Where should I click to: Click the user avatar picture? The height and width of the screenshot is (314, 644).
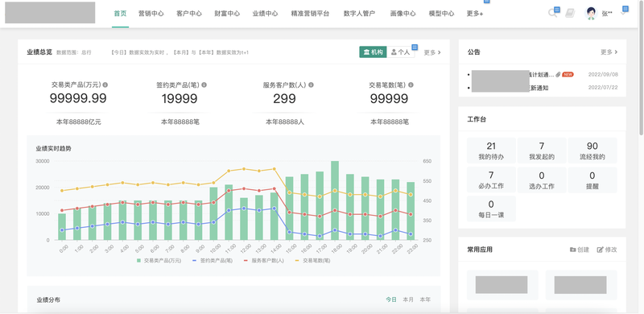591,13
